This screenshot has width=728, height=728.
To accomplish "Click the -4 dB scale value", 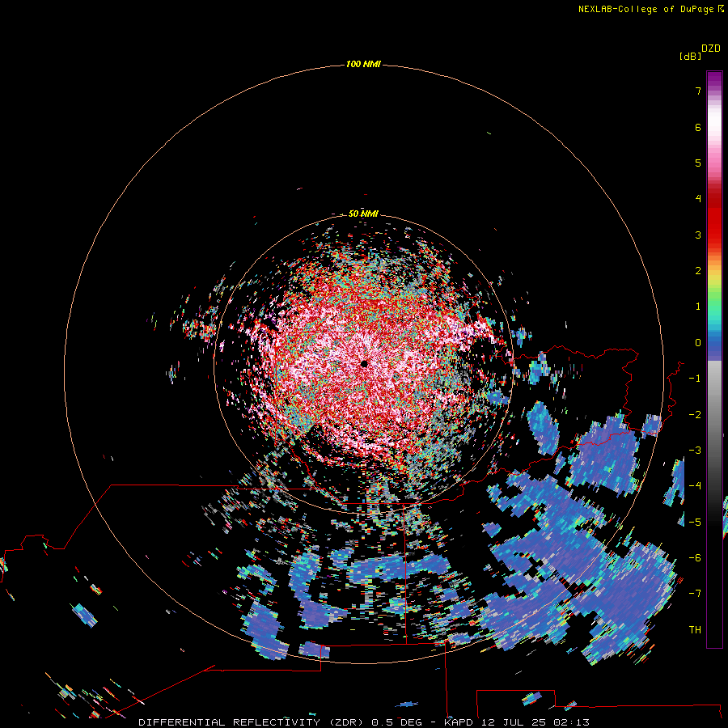I will tap(695, 485).
